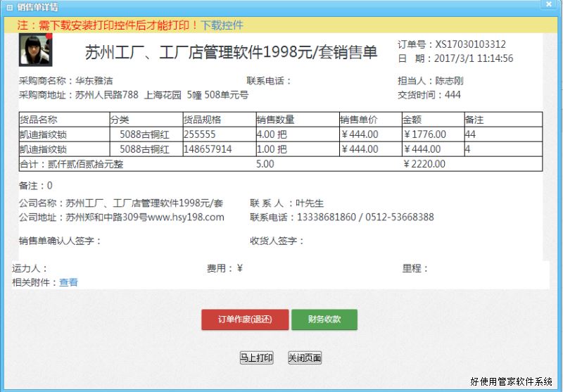Click the 货品名称 column header
Screen dimensions: 563x392
pyautogui.click(x=39, y=120)
